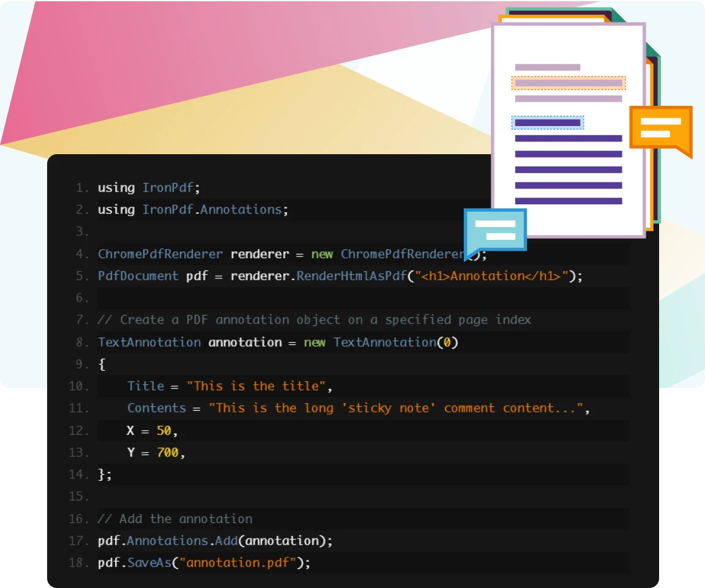Click the "<h1>Annotation</h1>" string literal
Viewport: 705px width, 588px height.
[x=491, y=276]
